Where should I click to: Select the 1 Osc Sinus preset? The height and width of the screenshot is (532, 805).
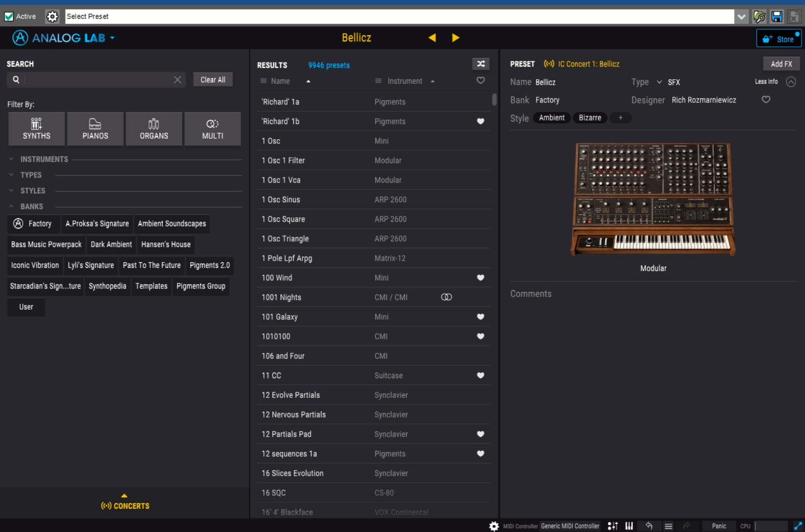pyautogui.click(x=374, y=200)
